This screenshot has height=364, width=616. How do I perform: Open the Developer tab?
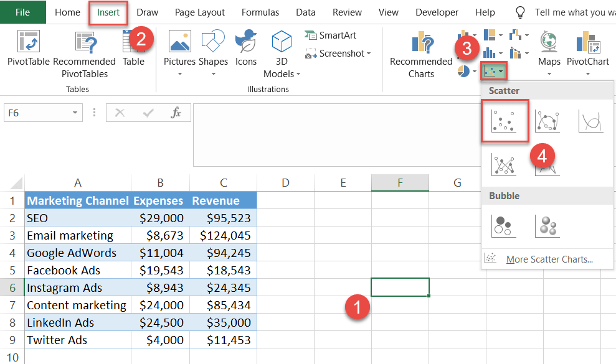point(437,12)
